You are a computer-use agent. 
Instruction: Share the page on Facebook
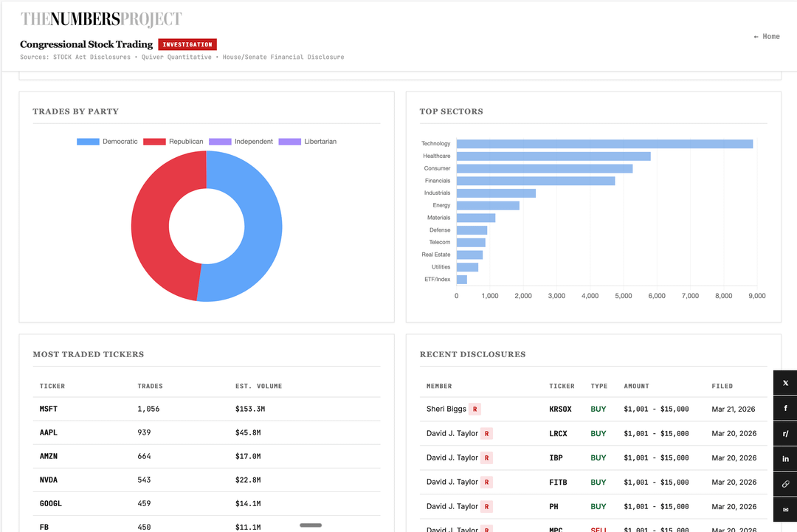click(785, 408)
